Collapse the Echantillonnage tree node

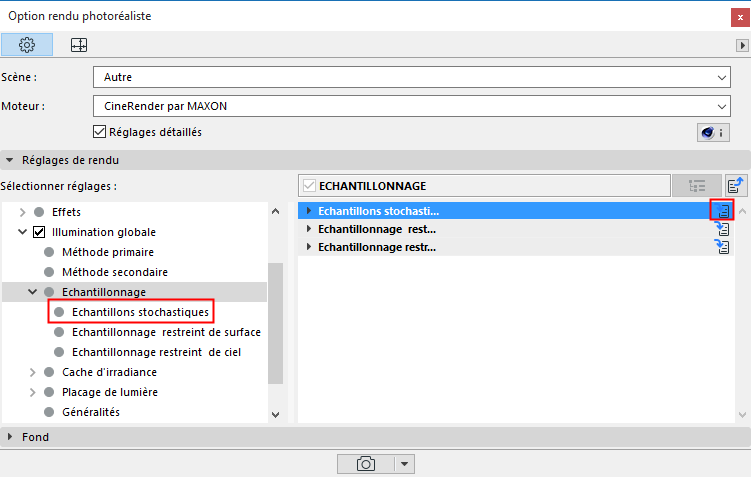pyautogui.click(x=33, y=292)
